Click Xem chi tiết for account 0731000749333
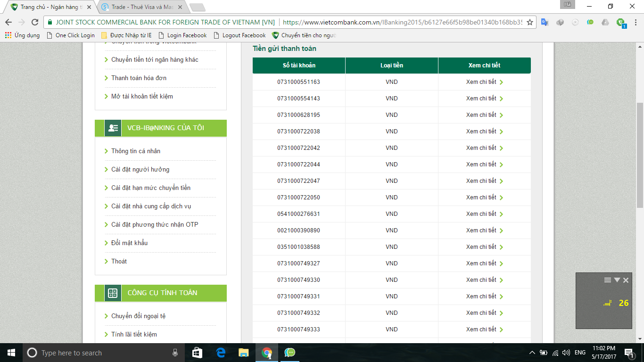This screenshot has width=644, height=362. click(x=485, y=329)
